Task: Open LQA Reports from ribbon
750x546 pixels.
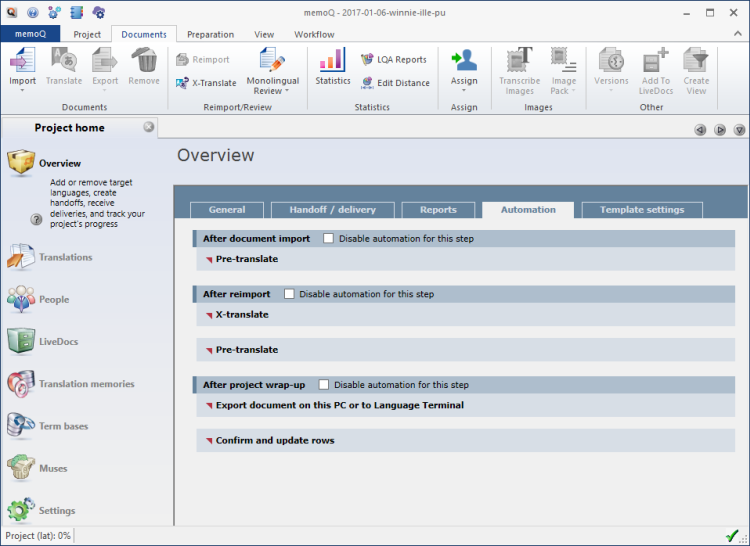Action: pos(367,60)
